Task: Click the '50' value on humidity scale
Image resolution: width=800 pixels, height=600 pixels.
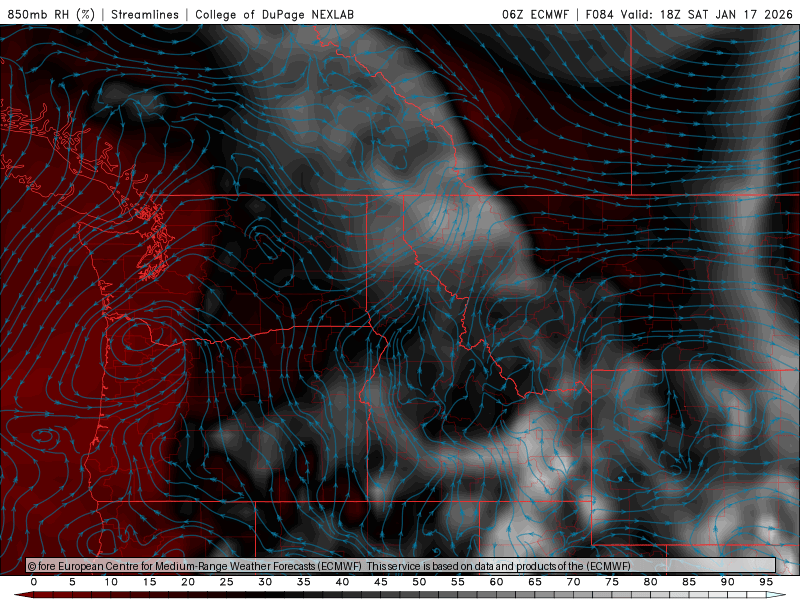Action: (x=419, y=582)
